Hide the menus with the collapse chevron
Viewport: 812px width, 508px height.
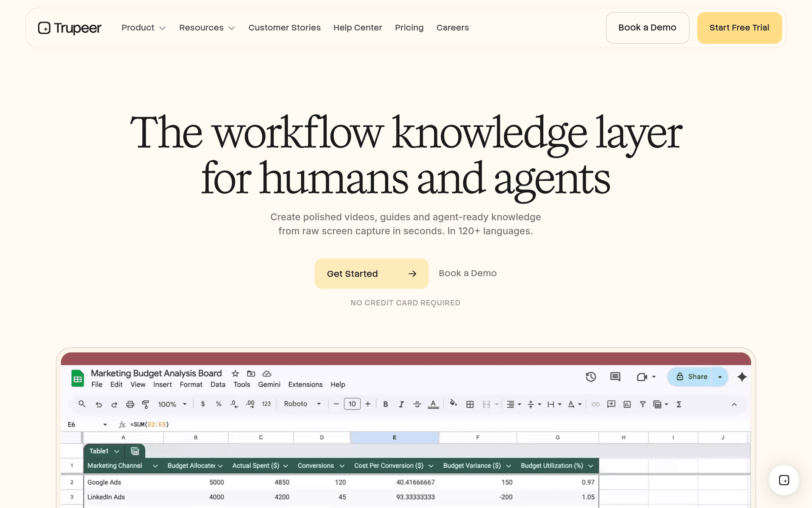click(734, 404)
